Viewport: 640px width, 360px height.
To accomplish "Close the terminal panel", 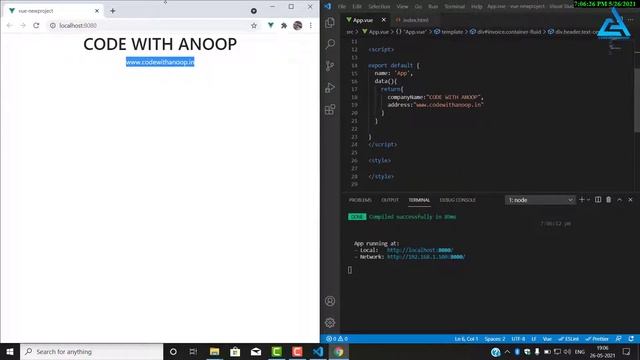I will 631,200.
